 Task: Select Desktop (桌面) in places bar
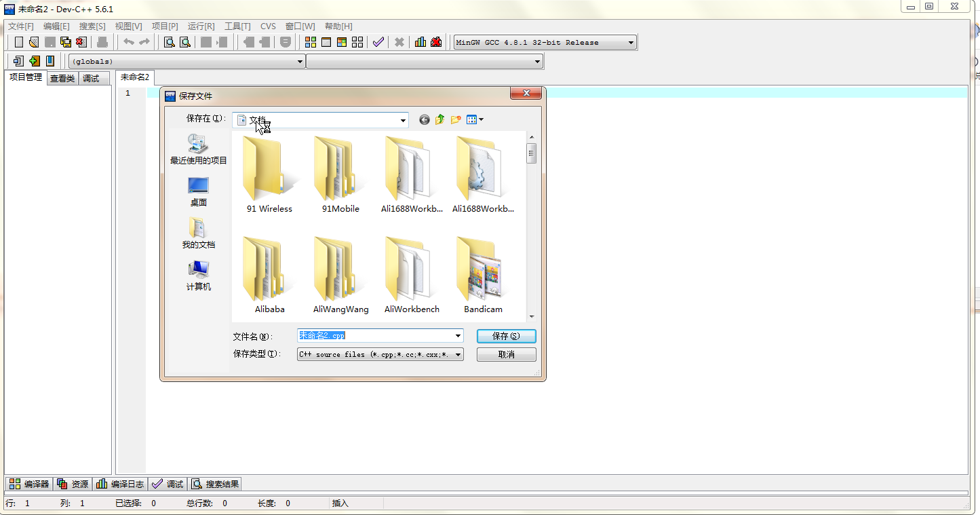pos(199,192)
